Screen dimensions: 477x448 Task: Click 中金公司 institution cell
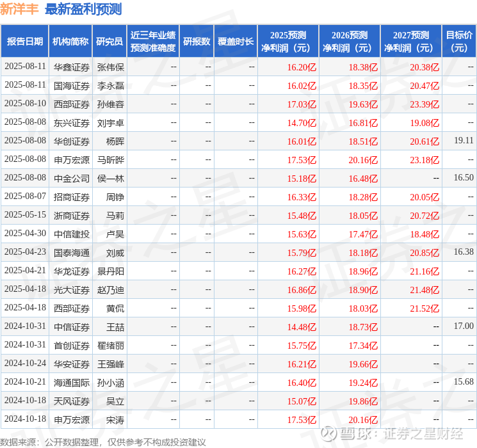(x=72, y=179)
